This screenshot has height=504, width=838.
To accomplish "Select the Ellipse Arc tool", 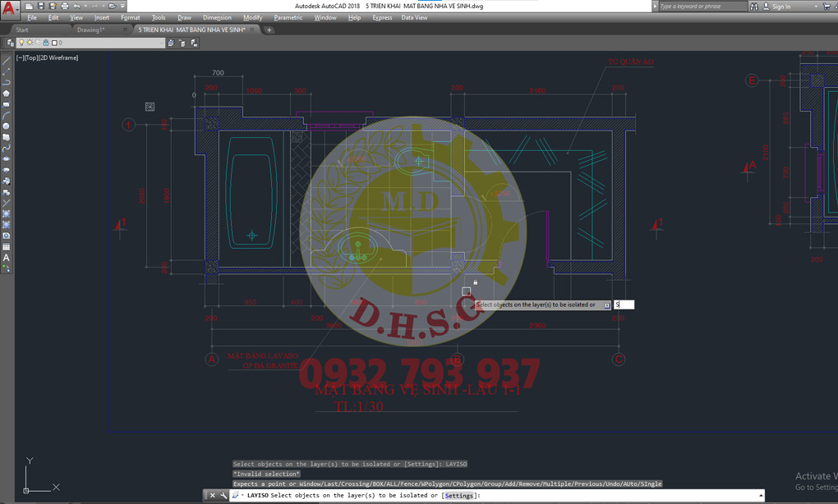I will coord(7,170).
